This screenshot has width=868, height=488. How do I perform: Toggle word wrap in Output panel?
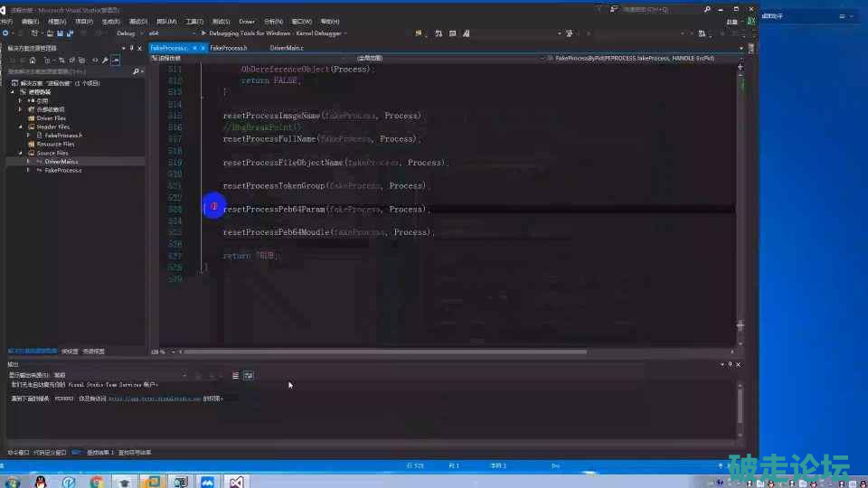pos(248,375)
